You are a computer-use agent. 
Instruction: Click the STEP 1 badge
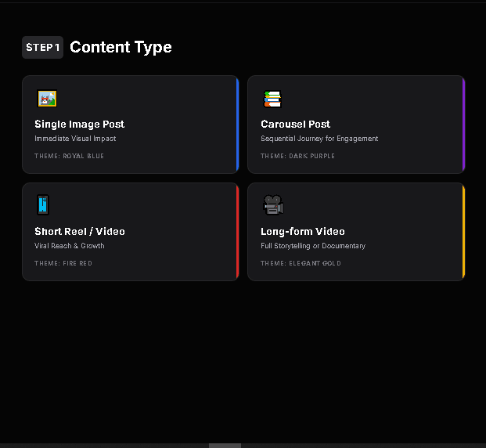pyautogui.click(x=42, y=47)
